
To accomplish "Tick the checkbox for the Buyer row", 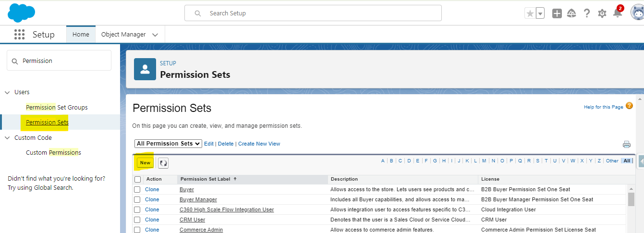I will click(137, 189).
